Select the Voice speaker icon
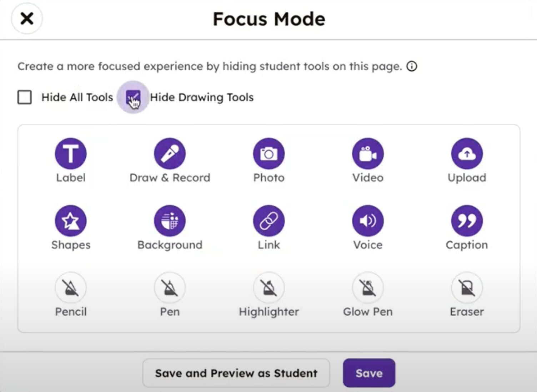 coord(367,220)
